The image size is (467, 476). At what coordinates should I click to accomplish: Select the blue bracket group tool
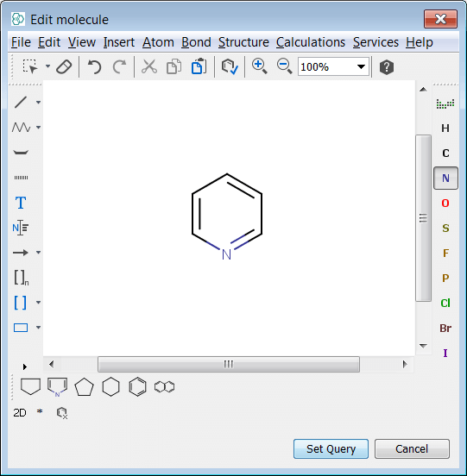pyautogui.click(x=21, y=303)
